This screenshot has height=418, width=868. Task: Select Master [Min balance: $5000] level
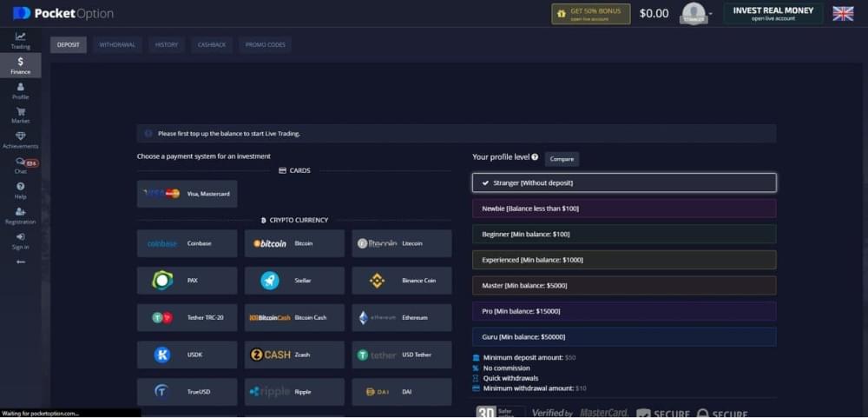(624, 286)
